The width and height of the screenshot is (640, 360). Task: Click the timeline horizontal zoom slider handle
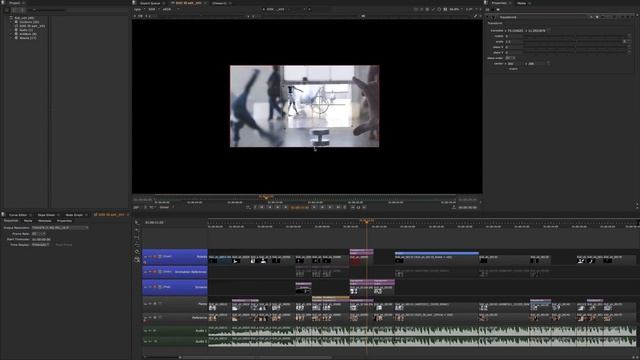(180, 357)
